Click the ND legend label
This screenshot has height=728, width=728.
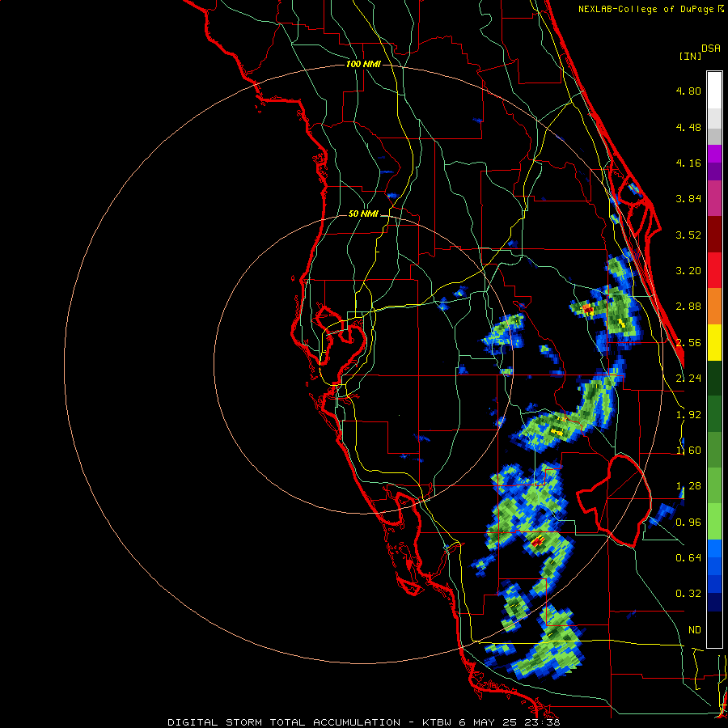click(x=695, y=630)
